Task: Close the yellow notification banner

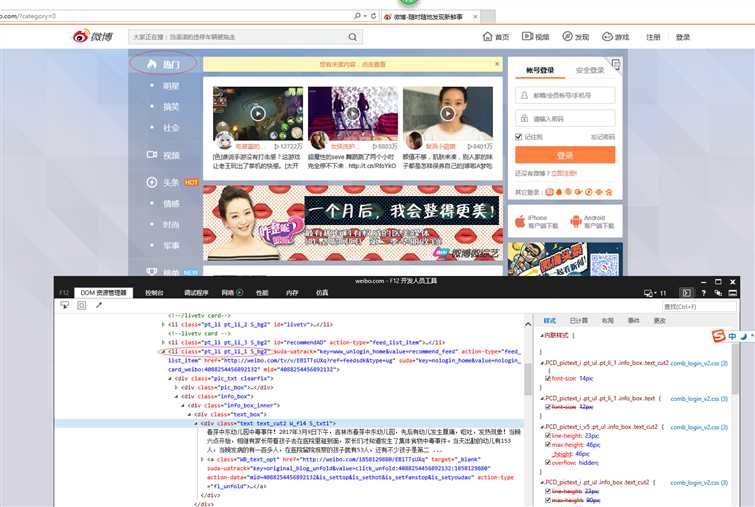Action: (497, 64)
